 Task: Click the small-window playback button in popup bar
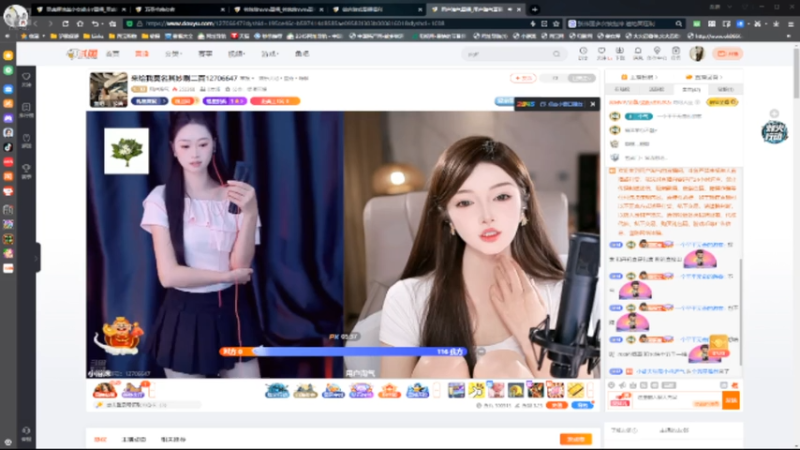click(x=561, y=104)
